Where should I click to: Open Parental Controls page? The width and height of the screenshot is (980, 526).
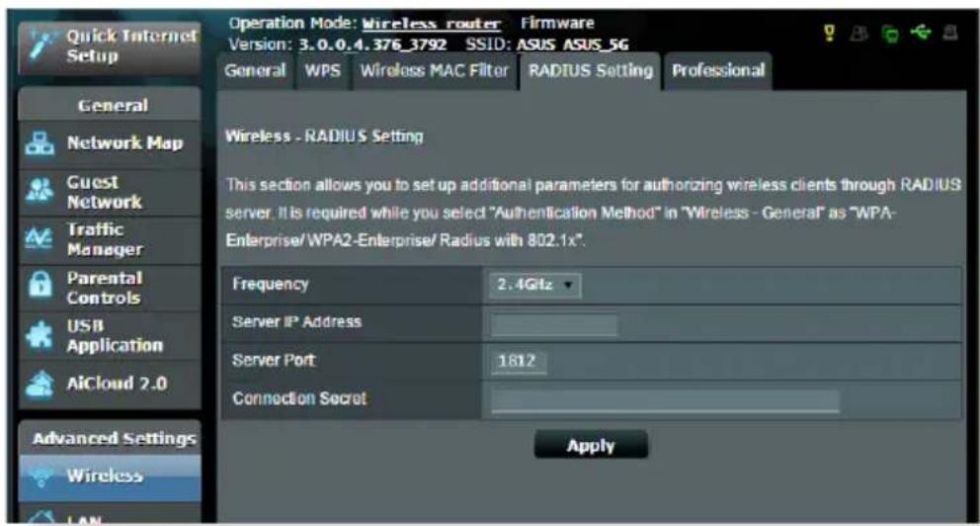[x=110, y=288]
